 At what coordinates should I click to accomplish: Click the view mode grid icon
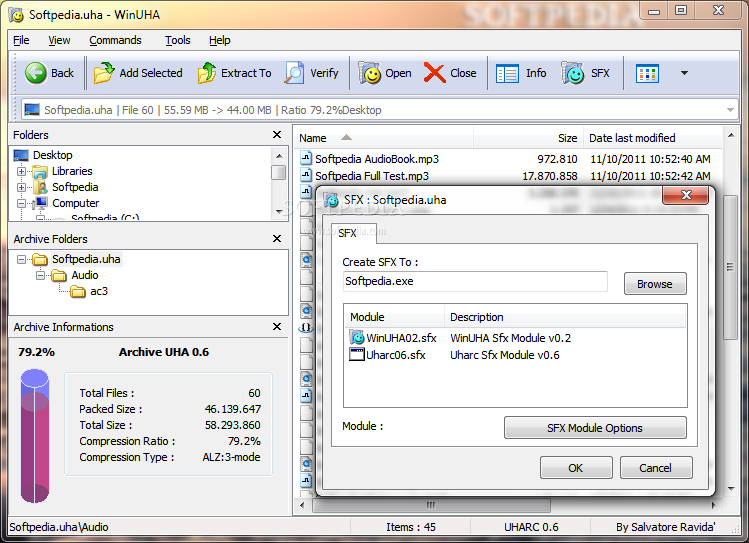[x=647, y=74]
